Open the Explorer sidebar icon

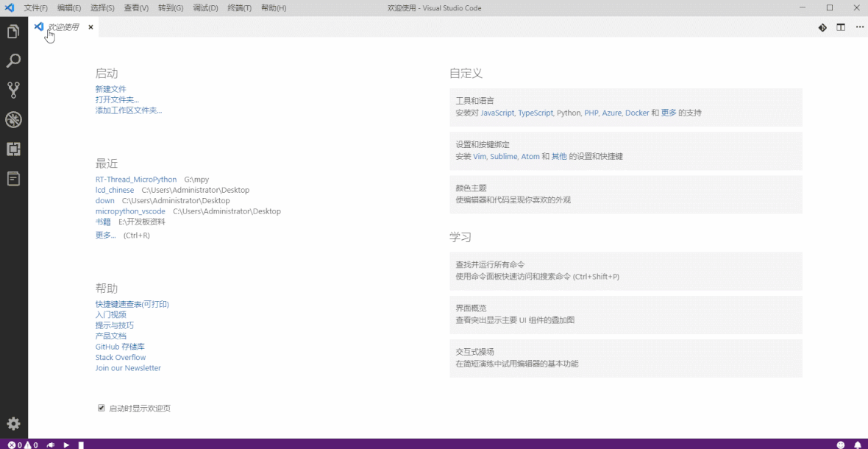13,32
